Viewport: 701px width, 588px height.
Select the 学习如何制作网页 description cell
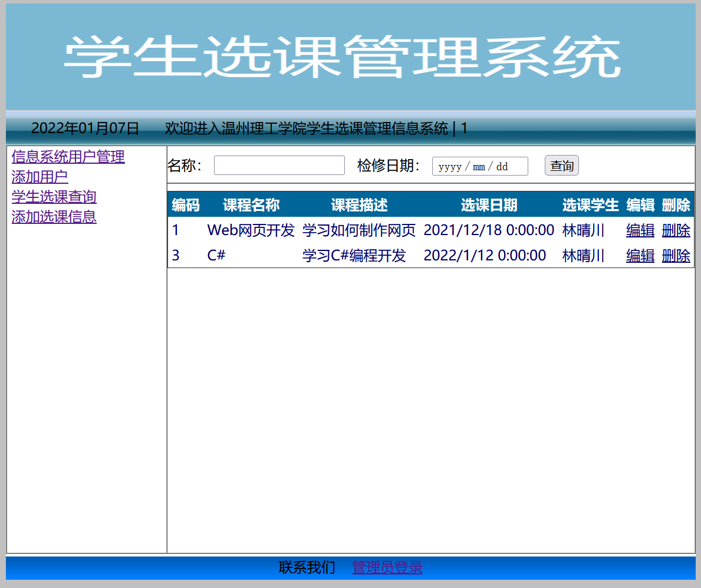tap(359, 230)
